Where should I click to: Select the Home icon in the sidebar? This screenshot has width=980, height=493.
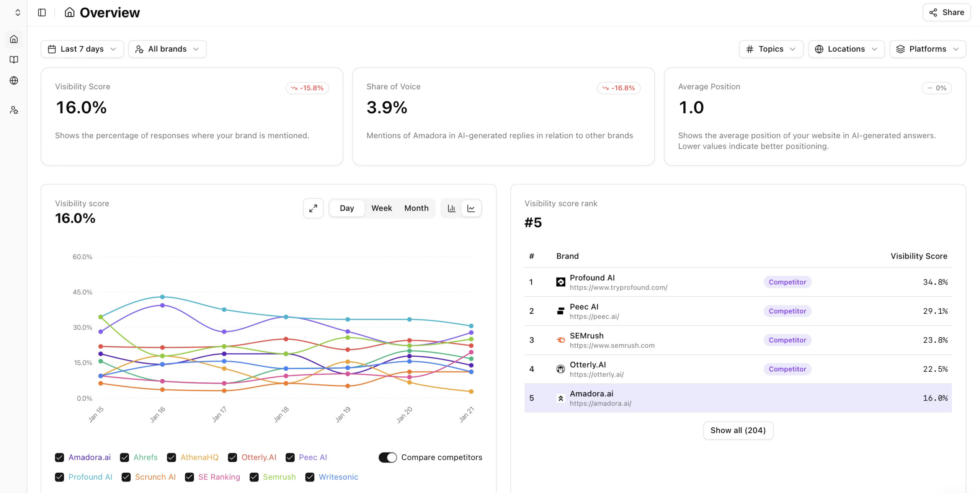(x=14, y=39)
